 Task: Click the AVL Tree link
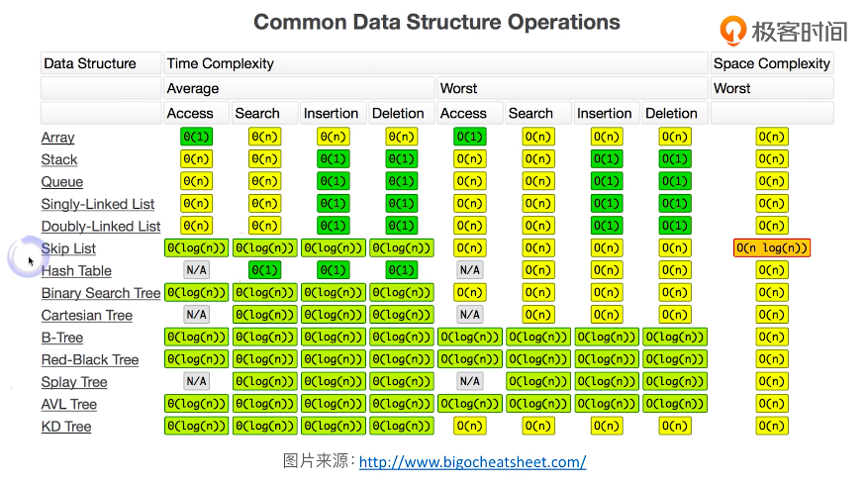(68, 404)
